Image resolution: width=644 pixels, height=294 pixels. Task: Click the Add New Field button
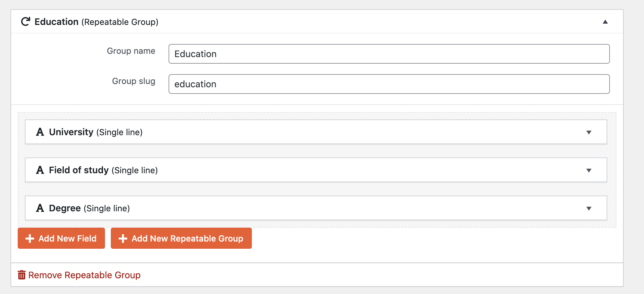[x=61, y=238]
